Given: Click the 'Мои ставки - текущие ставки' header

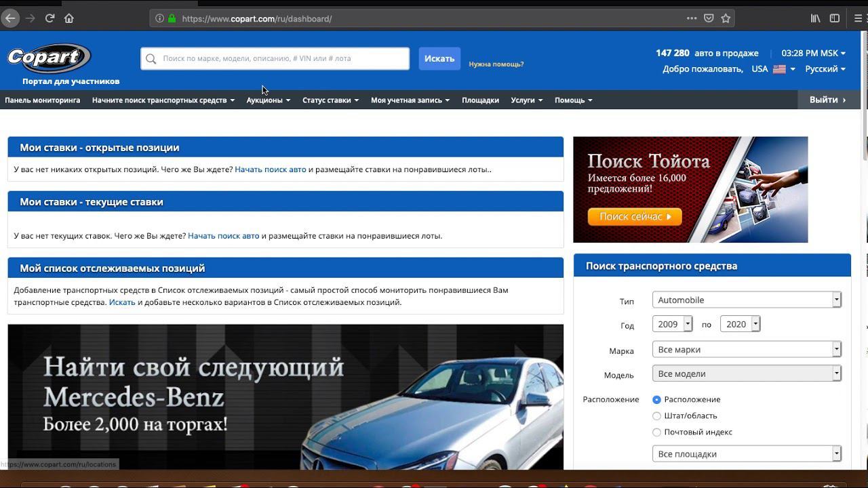Looking at the screenshot, I should (x=285, y=201).
